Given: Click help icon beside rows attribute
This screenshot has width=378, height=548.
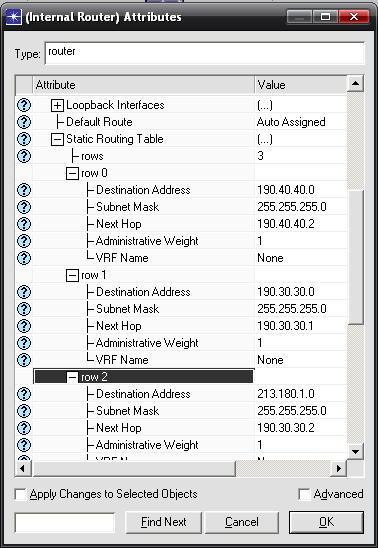Looking at the screenshot, I should (x=24, y=156).
